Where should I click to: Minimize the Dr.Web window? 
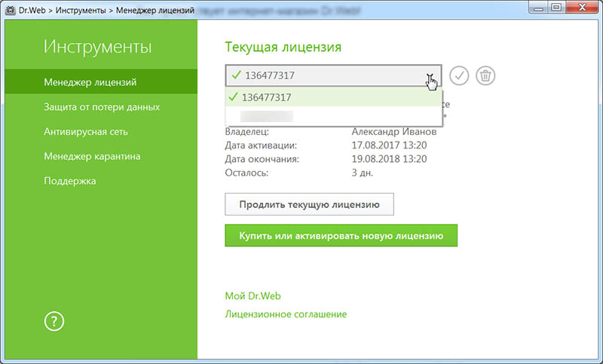538,8
